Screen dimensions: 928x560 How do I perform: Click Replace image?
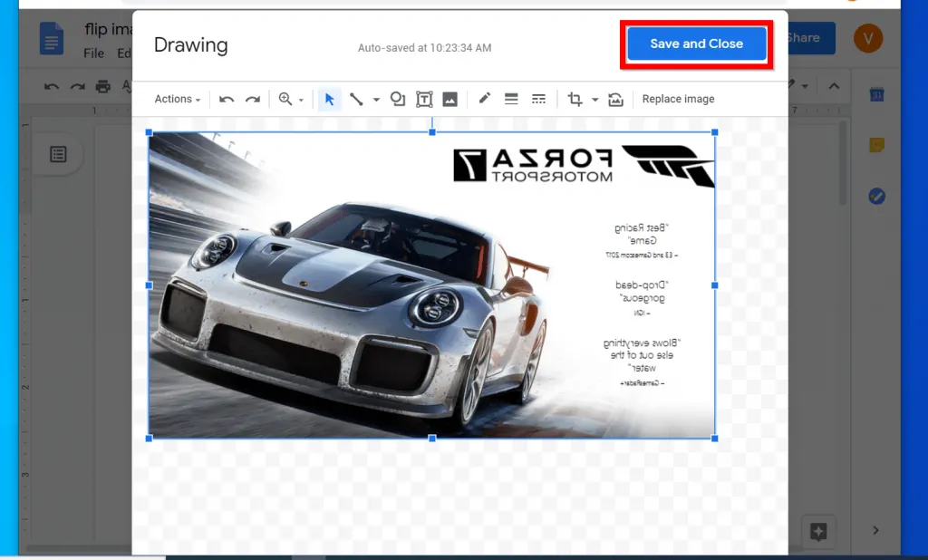[x=678, y=99]
